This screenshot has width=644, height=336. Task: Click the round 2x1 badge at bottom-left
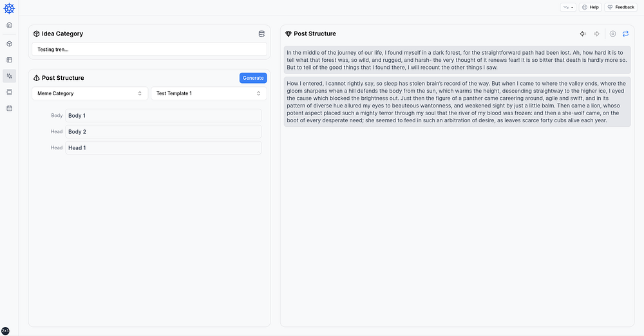[x=5, y=331]
